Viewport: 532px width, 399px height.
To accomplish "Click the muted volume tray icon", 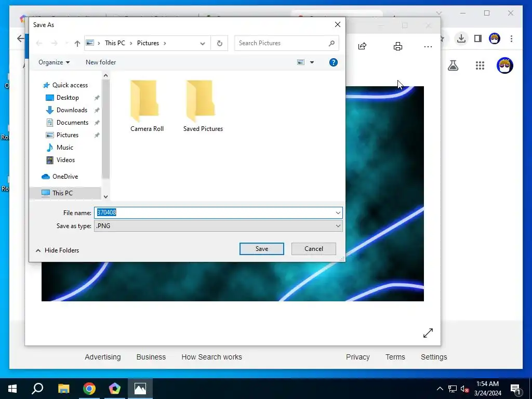I will click(464, 389).
